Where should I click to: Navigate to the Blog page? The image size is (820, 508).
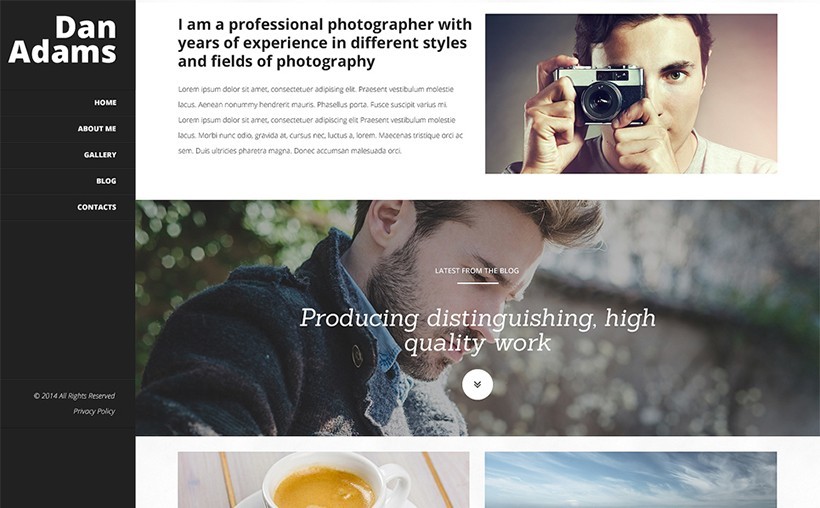click(x=106, y=181)
